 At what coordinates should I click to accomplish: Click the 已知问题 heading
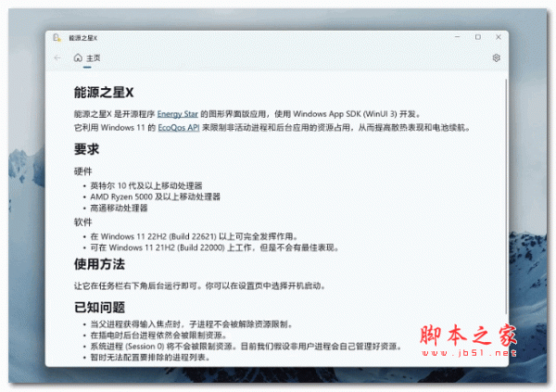(99, 308)
